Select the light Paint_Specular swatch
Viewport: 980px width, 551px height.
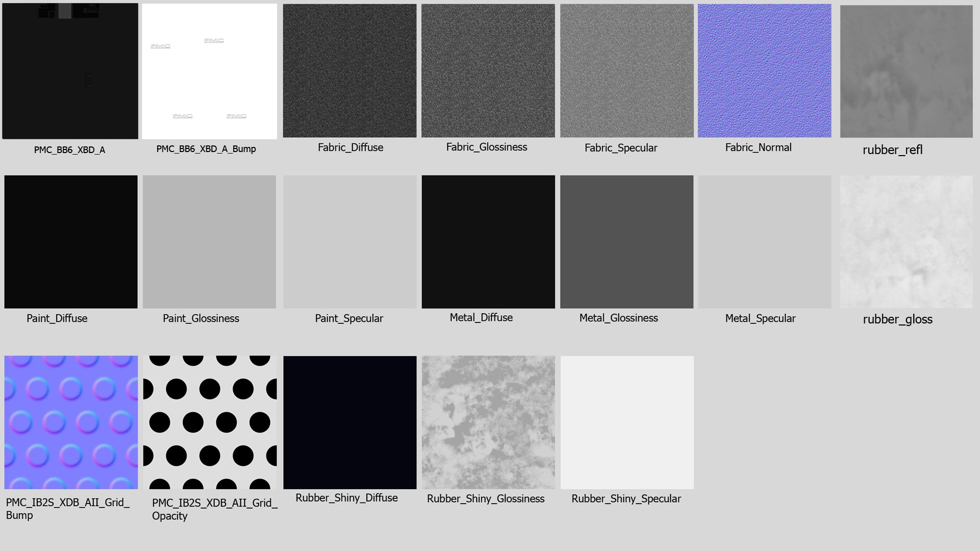(350, 241)
